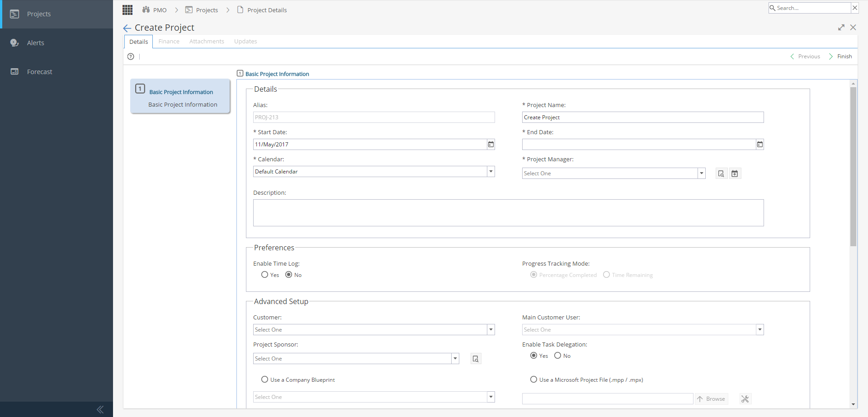Open the Main Customer User dropdown

759,329
